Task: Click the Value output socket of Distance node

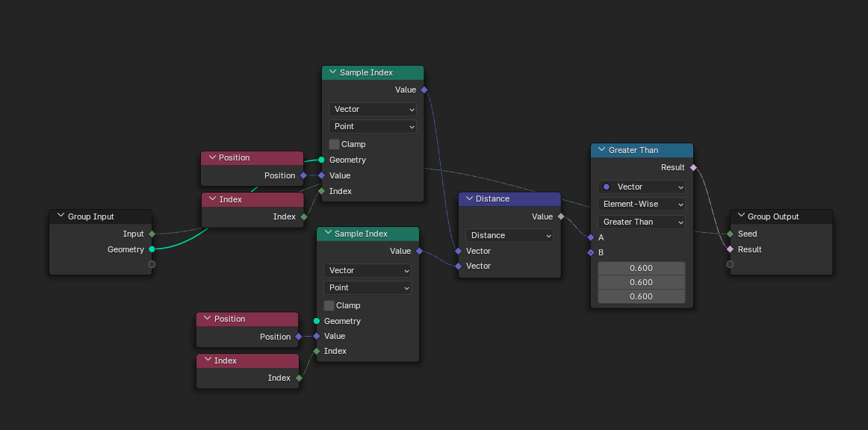Action: pyautogui.click(x=561, y=217)
